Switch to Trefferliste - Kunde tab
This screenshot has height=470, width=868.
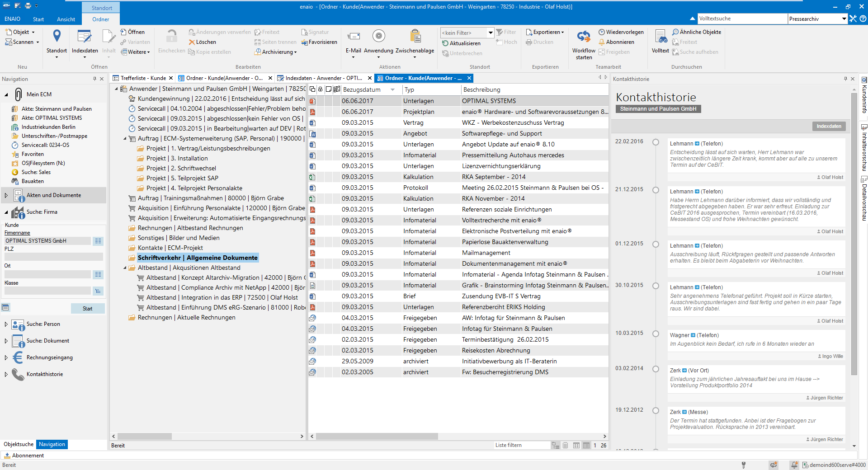click(143, 78)
